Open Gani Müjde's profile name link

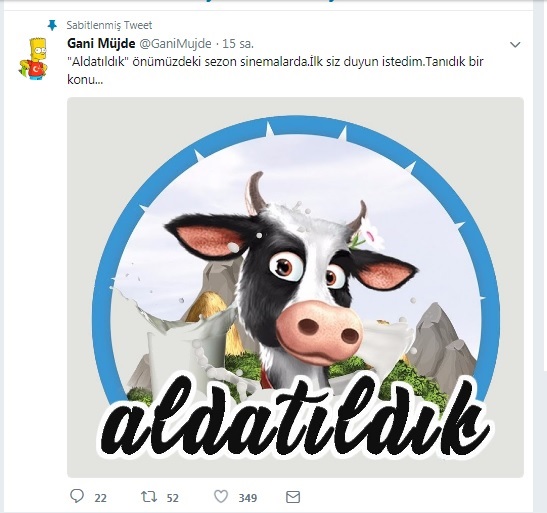pos(101,44)
